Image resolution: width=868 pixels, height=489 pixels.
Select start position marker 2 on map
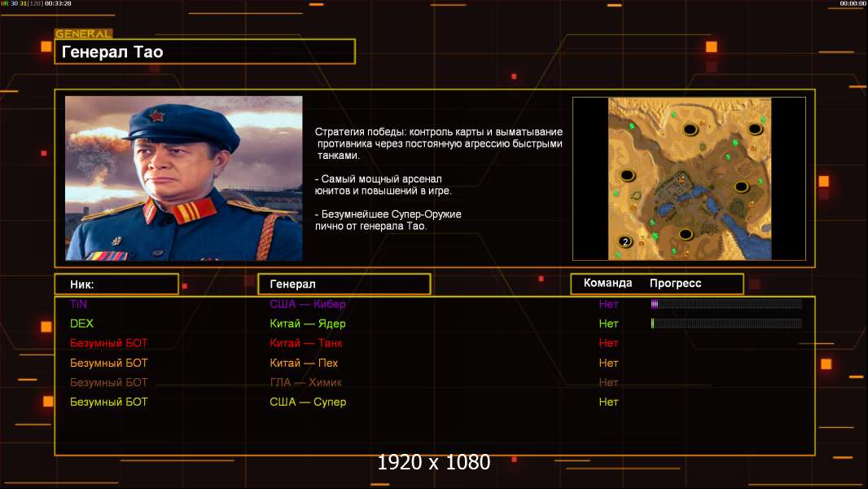click(x=625, y=241)
